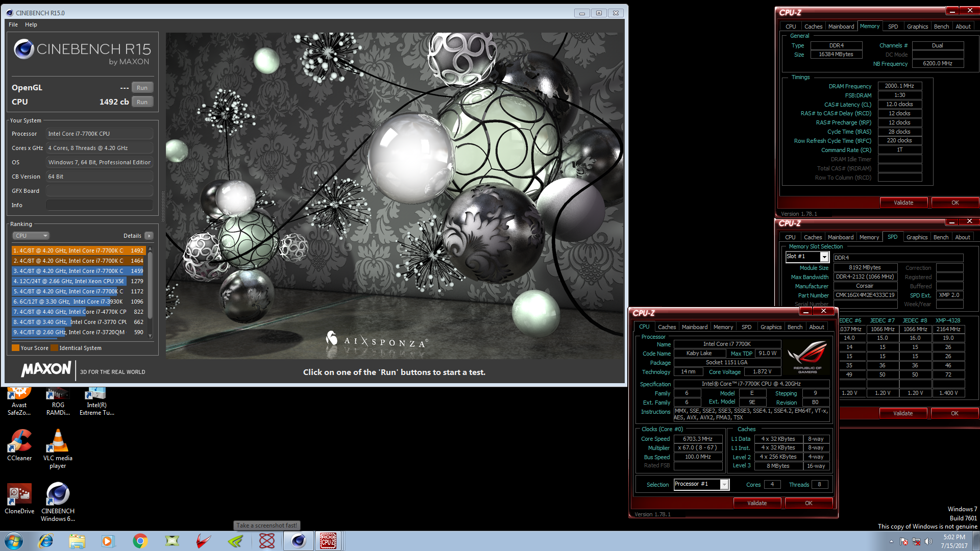Click Validate in CPU-Z SPD window
This screenshot has width=980, height=551.
coord(903,413)
